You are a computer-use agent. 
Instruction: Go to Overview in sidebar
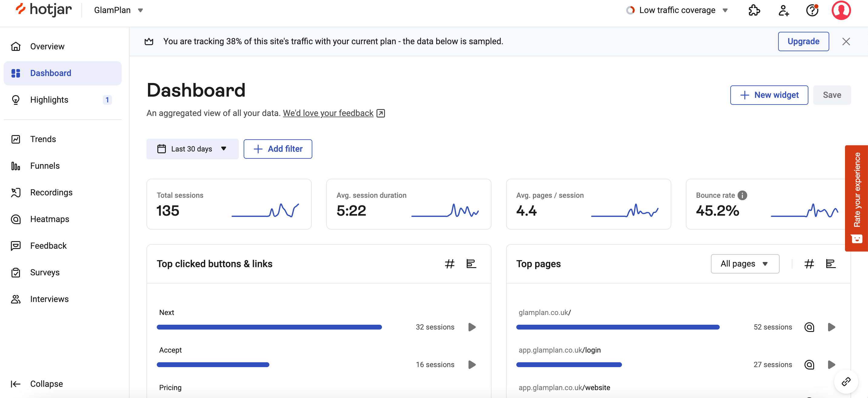(63, 47)
